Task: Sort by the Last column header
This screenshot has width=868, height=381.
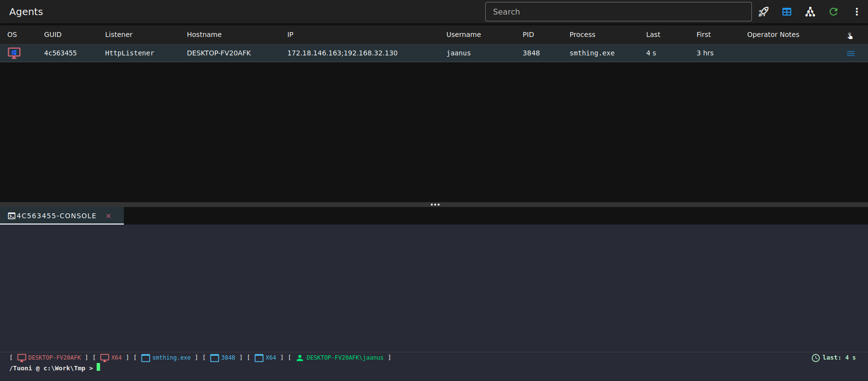Action: coord(653,35)
